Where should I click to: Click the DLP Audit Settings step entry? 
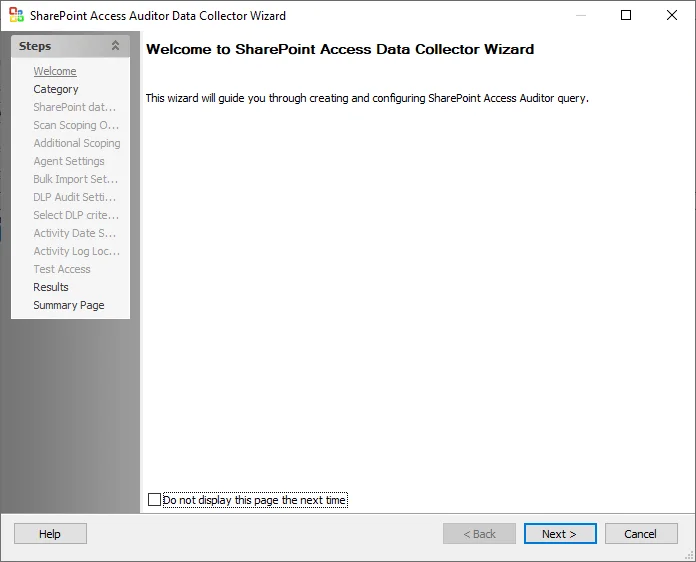pos(75,197)
